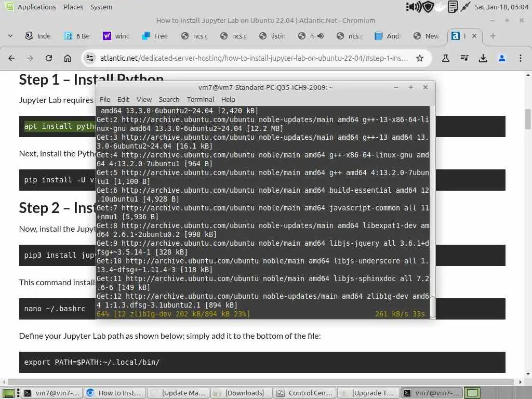Open Chrome Labs flask icon
The height and width of the screenshot is (399, 532).
445,58
